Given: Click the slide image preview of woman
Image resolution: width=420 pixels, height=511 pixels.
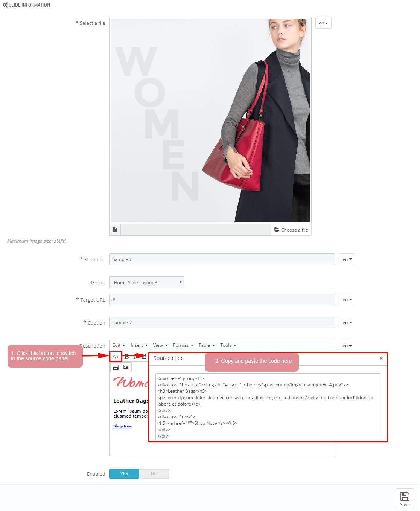Looking at the screenshot, I should coord(210,121).
